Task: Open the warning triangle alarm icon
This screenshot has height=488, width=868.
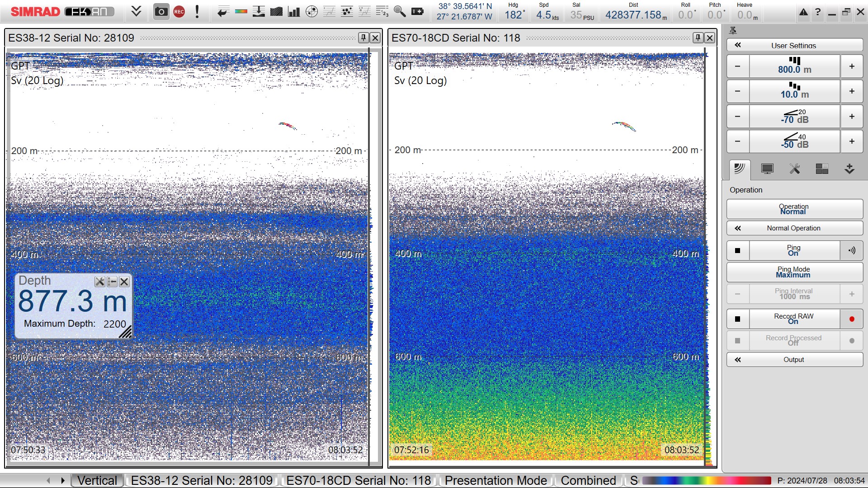Action: [x=803, y=12]
